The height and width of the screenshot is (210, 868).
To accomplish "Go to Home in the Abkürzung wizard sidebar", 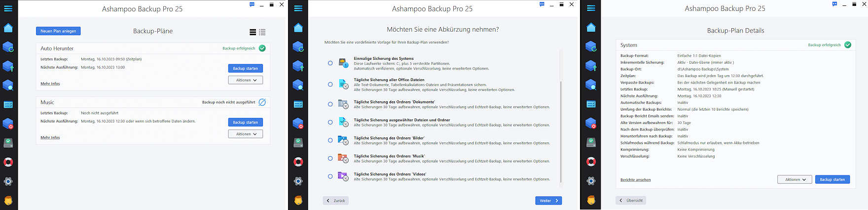I will click(298, 28).
